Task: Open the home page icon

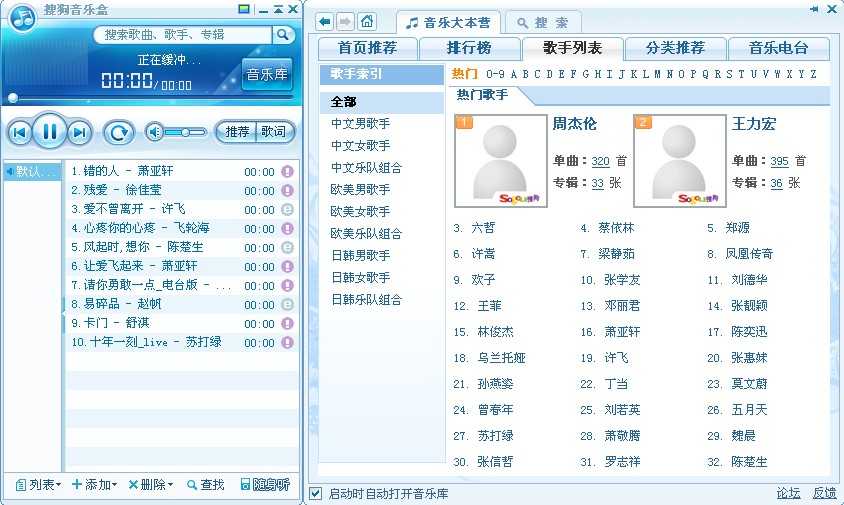Action: tap(367, 21)
